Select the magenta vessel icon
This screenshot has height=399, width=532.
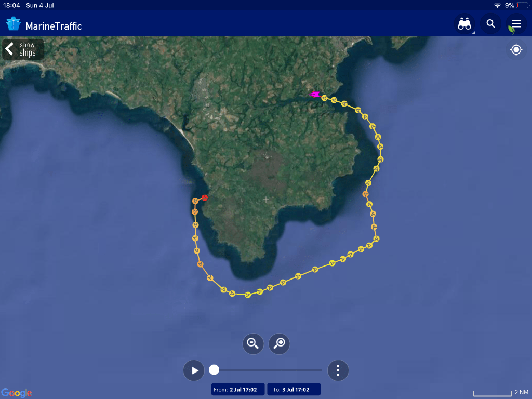pyautogui.click(x=315, y=95)
